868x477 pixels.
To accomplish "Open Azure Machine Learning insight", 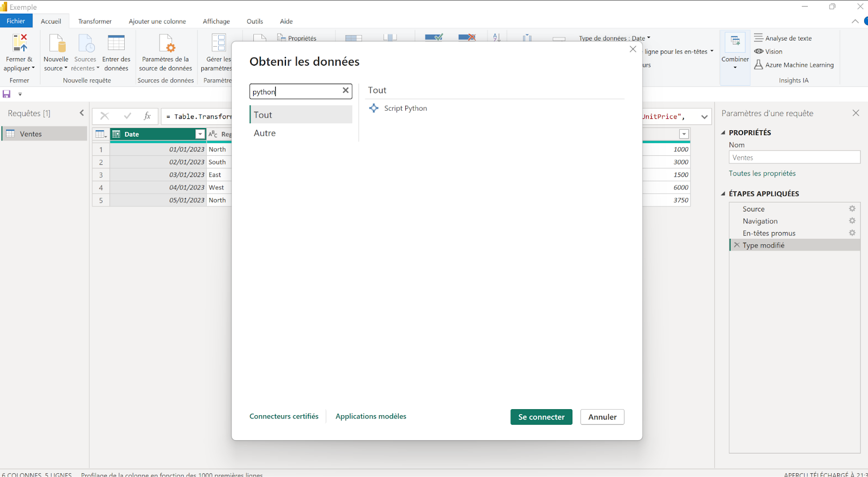I will point(794,65).
